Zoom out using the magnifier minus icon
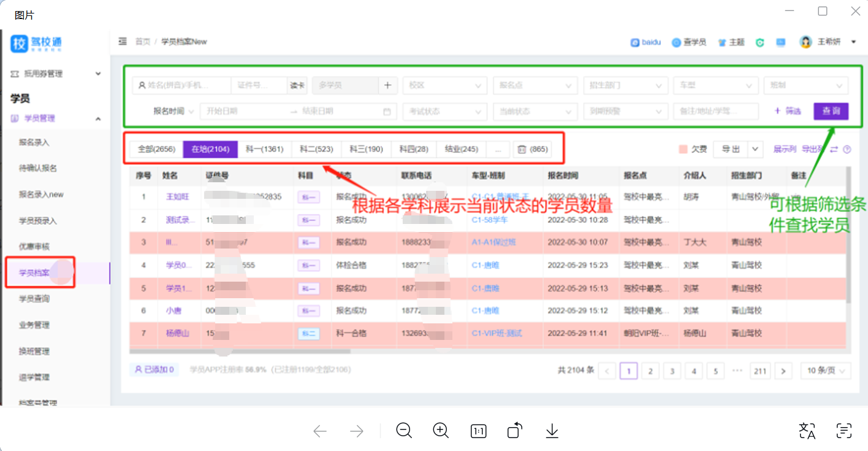Image resolution: width=868 pixels, height=451 pixels. click(404, 431)
